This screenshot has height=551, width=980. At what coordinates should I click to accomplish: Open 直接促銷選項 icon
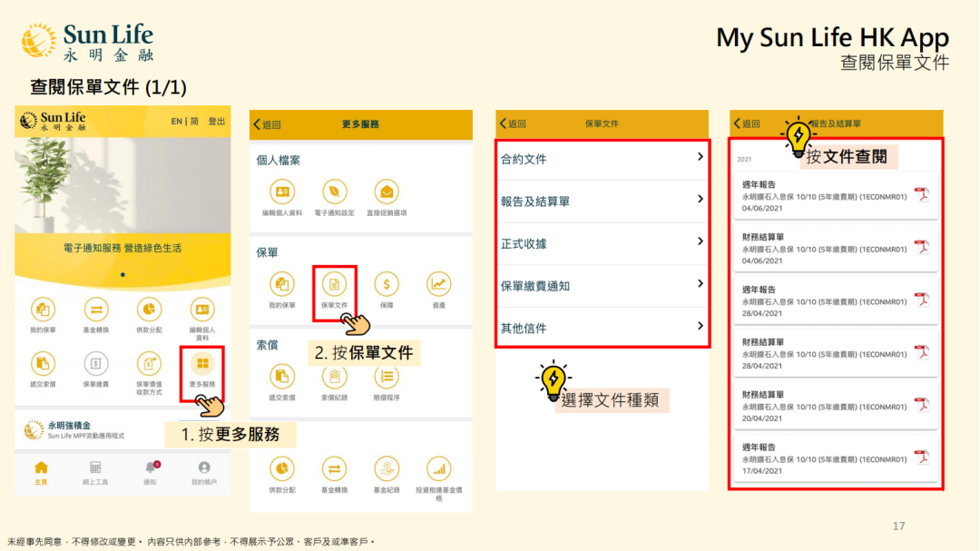[387, 192]
